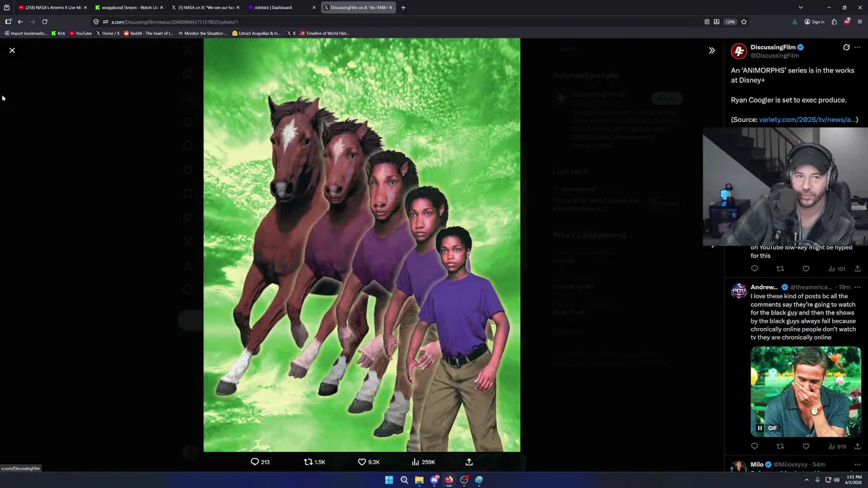Viewport: 868px width, 488px height.
Task: Like Andrew's comment with 919 views
Action: point(806,446)
